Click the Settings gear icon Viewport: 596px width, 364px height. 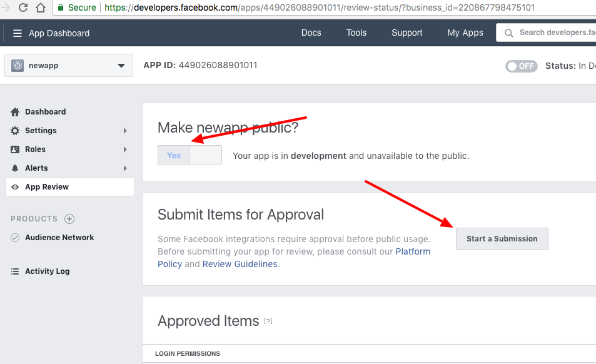(15, 131)
